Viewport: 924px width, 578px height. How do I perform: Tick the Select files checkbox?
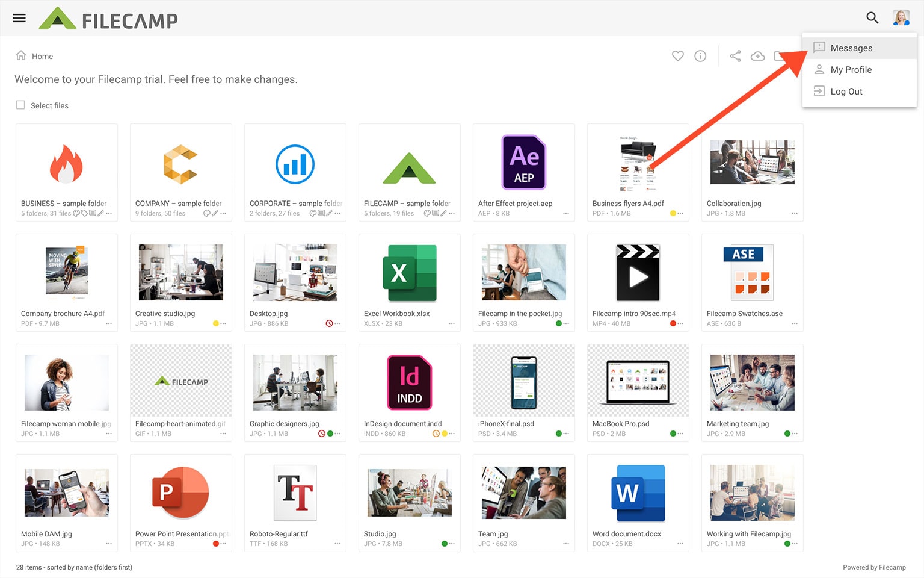[20, 105]
